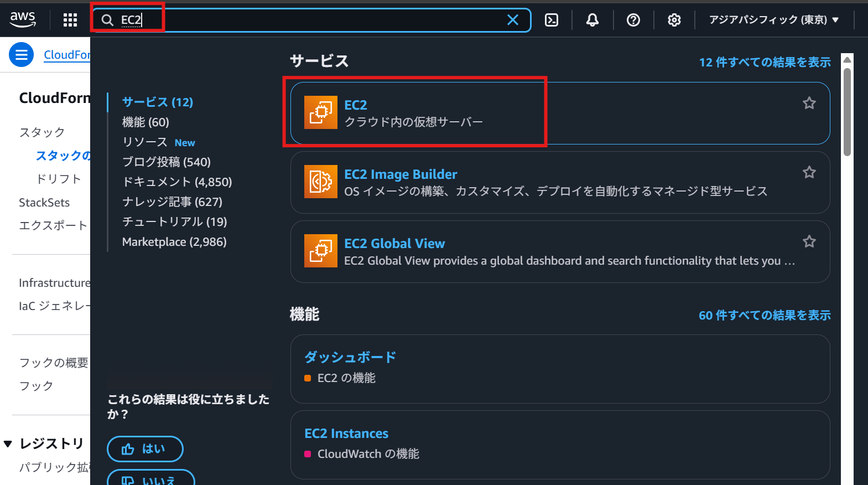Open the services grid menu icon

pos(70,20)
